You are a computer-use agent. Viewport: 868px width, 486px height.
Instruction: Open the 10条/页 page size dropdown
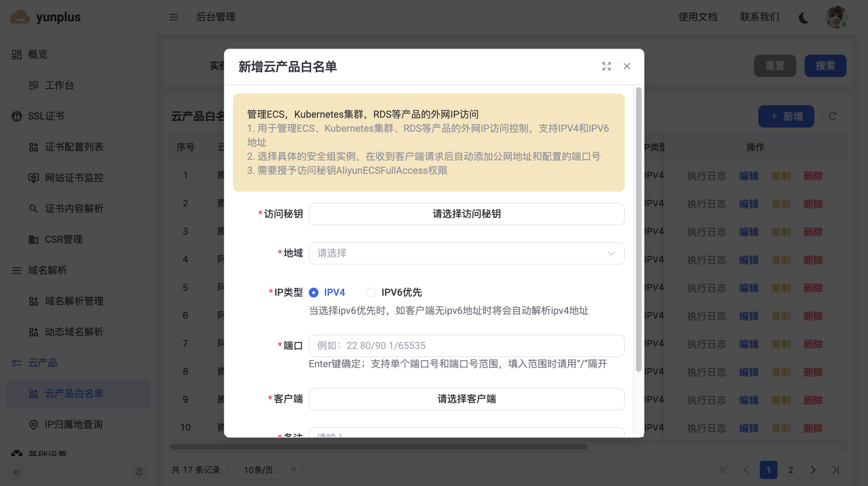click(265, 470)
